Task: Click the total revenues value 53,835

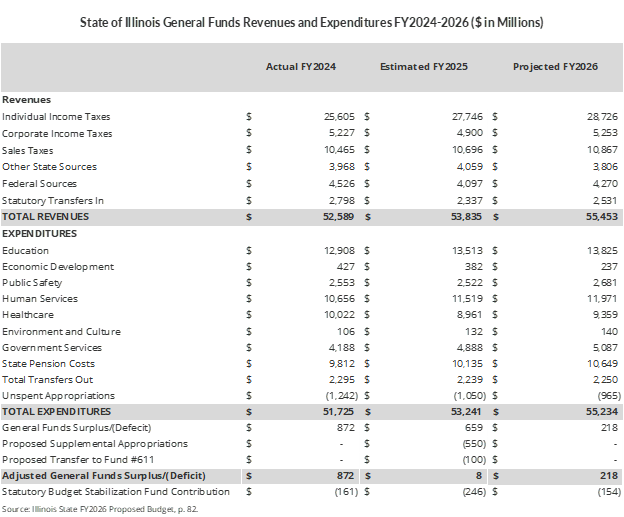Action: (466, 217)
